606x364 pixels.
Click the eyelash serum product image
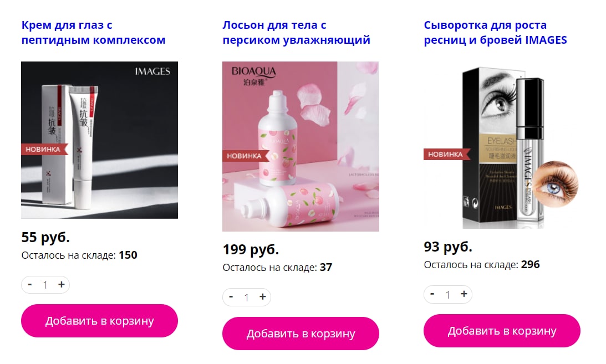502,145
